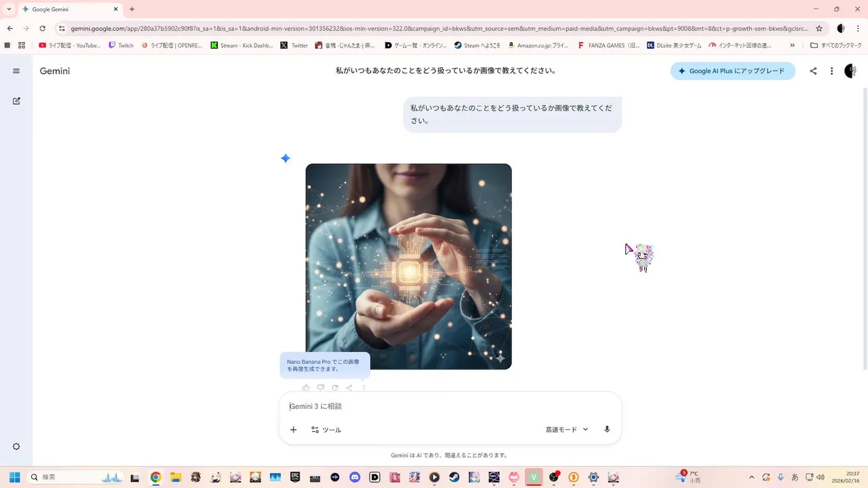Go forward using Chrome's forward arrow
Image resolution: width=868 pixels, height=488 pixels.
click(x=26, y=28)
